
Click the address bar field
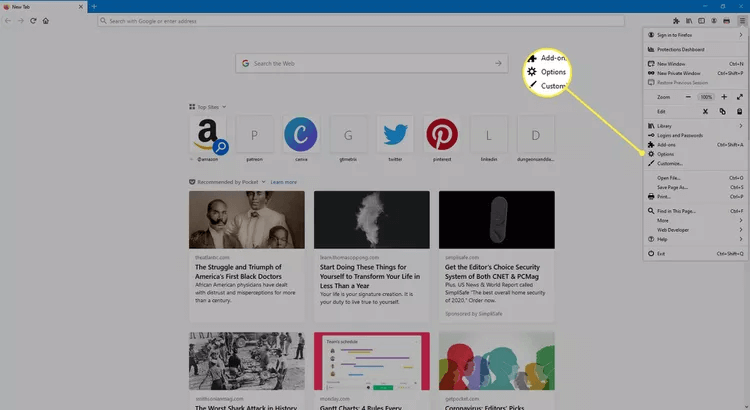tap(361, 21)
